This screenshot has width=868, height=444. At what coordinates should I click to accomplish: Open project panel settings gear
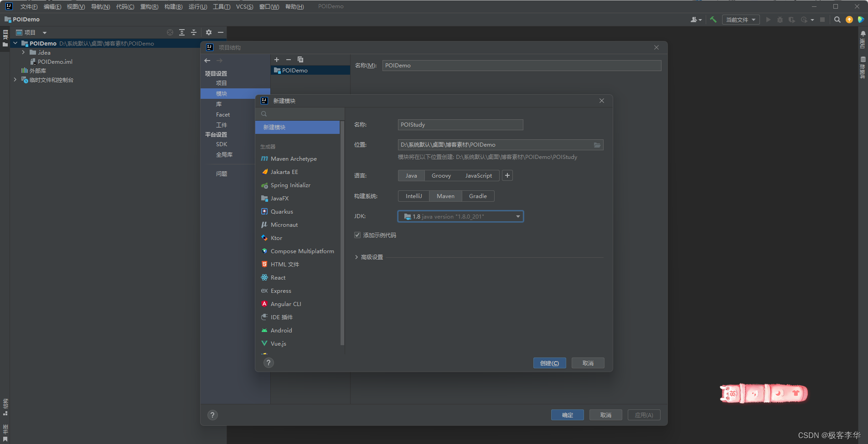click(x=209, y=32)
